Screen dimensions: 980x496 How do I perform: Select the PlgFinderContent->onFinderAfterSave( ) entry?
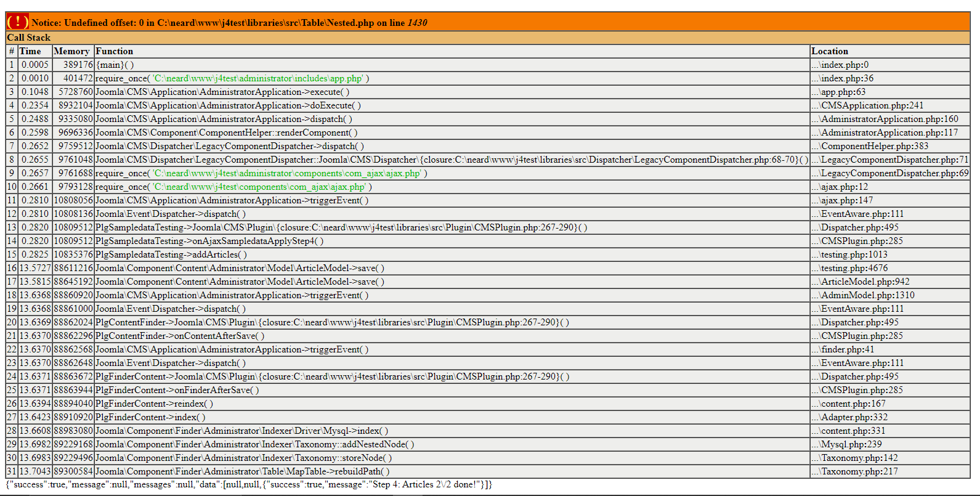pos(177,390)
